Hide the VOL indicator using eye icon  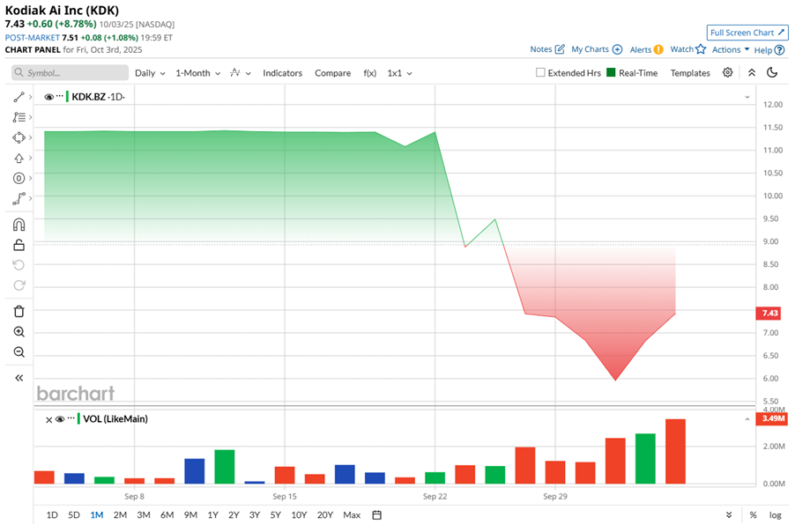click(x=60, y=419)
